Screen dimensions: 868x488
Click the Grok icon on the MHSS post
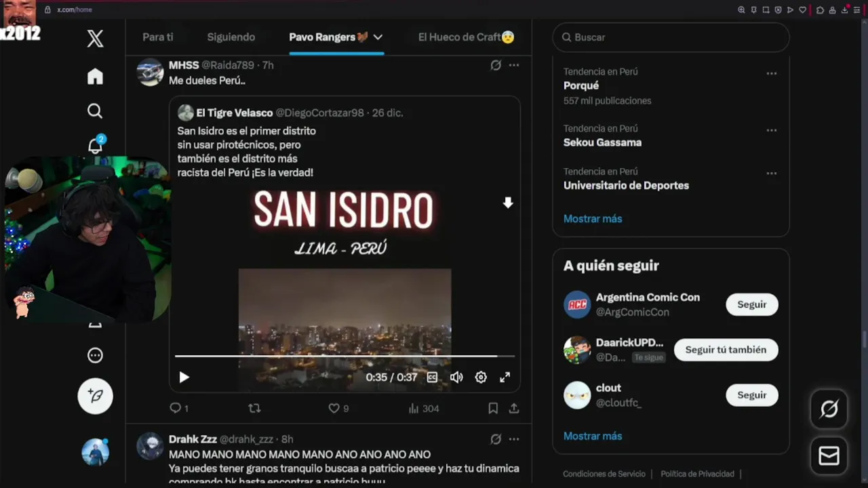click(496, 65)
